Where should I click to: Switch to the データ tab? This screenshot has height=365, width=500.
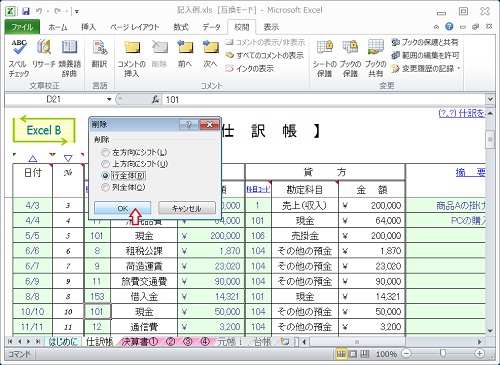[211, 27]
